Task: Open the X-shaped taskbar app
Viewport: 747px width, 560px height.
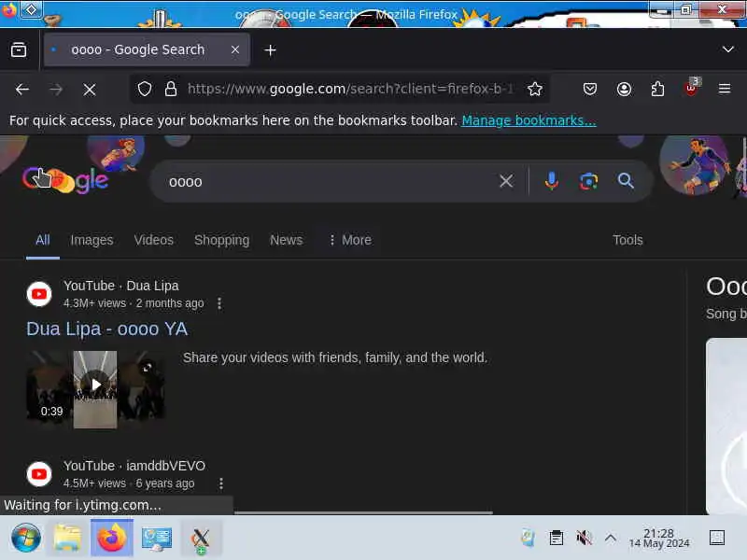Action: (201, 539)
